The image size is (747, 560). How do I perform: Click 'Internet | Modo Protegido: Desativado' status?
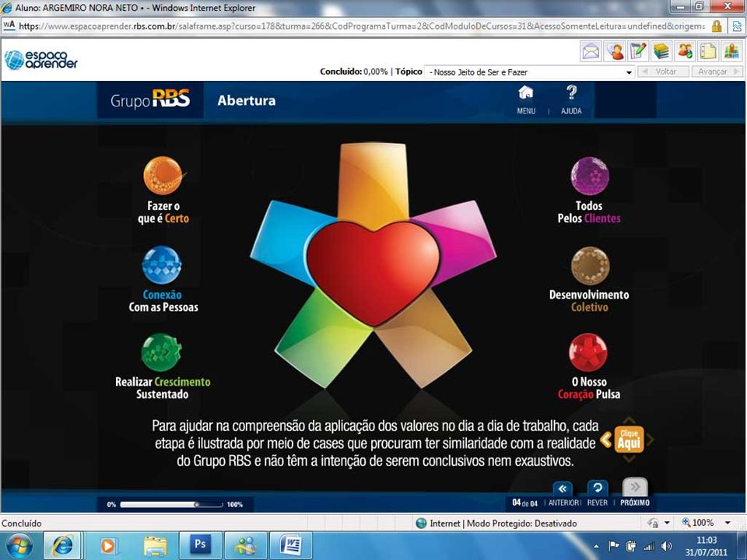click(496, 523)
